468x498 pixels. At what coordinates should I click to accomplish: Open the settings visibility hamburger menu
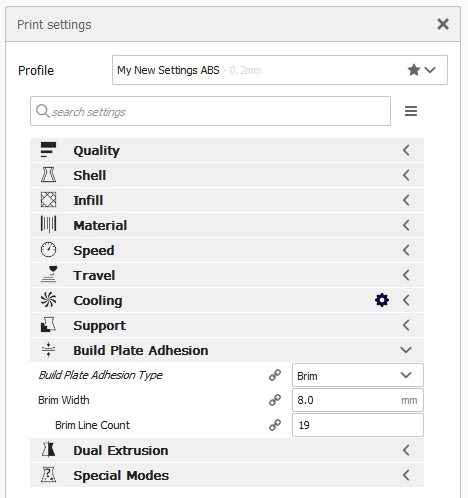tap(411, 111)
